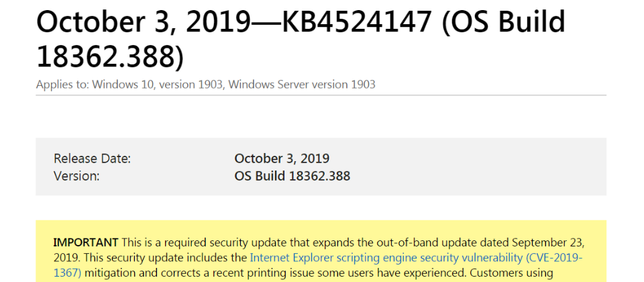Click "18362.388)" on the title's second line
Screen dimensions: 644x282
pyautogui.click(x=111, y=56)
